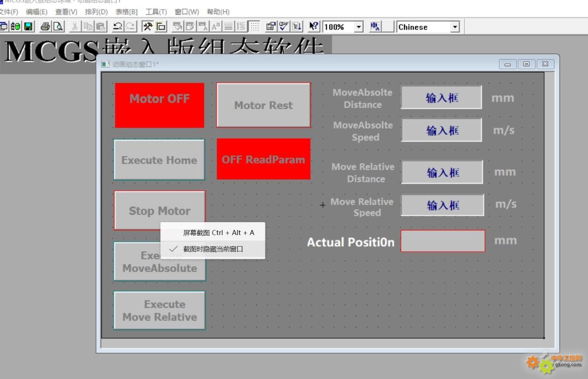Maximize the 动画组态窗口1 window
Screen dimensions: 588x379
point(526,64)
